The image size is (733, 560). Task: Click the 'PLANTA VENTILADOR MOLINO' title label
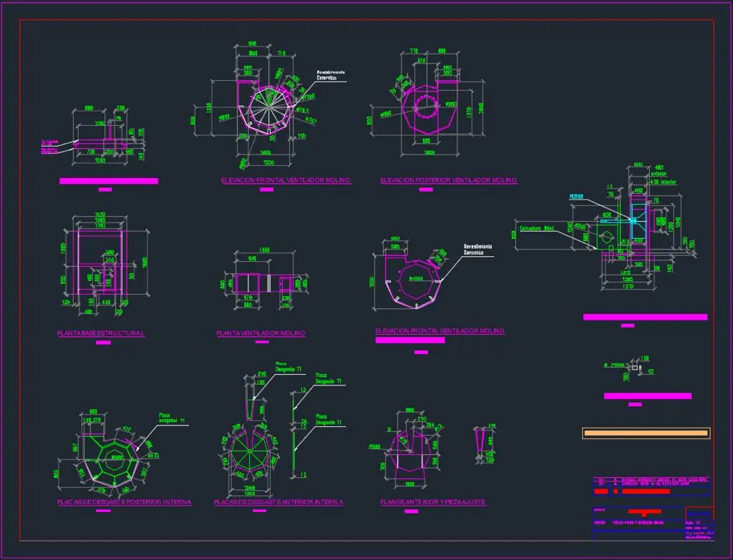click(x=261, y=333)
